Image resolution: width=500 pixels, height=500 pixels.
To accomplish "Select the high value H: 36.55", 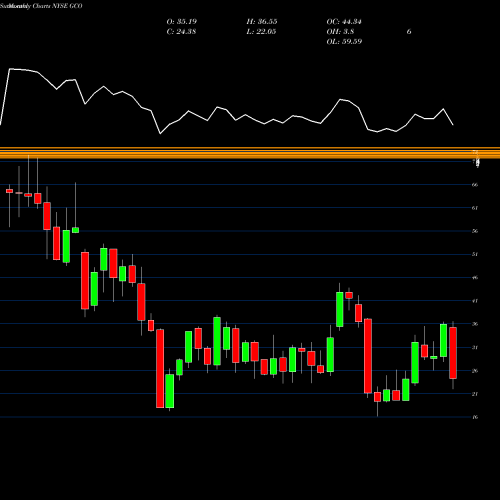I will click(x=262, y=22).
